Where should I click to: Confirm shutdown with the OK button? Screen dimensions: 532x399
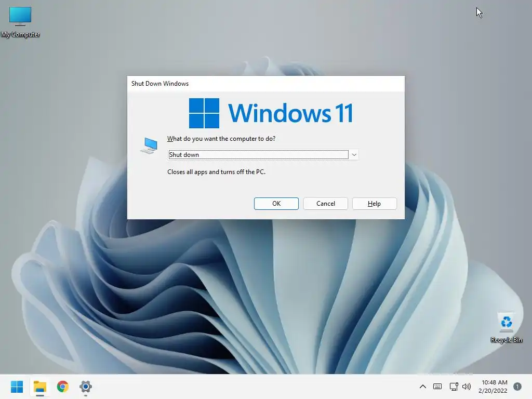276,204
